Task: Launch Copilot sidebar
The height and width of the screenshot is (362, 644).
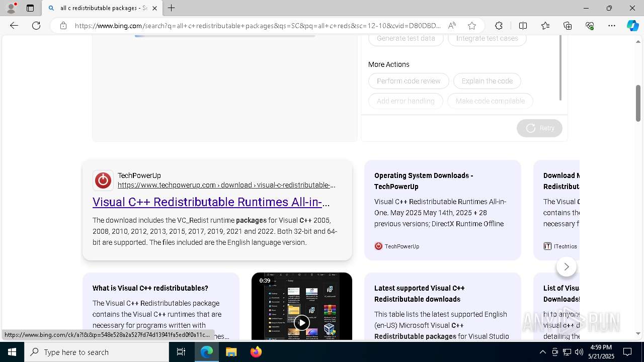Action: click(632, 26)
